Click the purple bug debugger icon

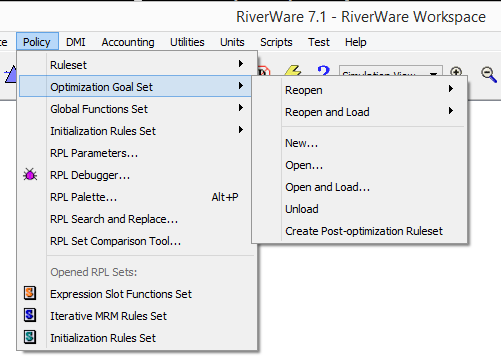point(30,174)
